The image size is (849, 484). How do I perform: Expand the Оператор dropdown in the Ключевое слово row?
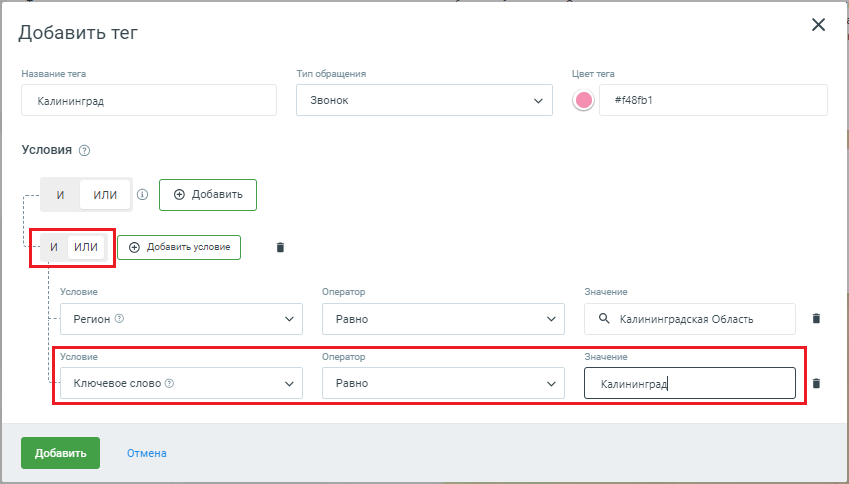pos(443,383)
